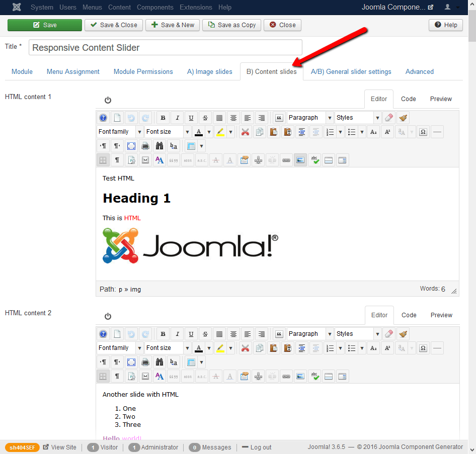Open Paragraph format dropdown in HTML content 1
Viewport: 476px width, 454px height.
(x=310, y=118)
